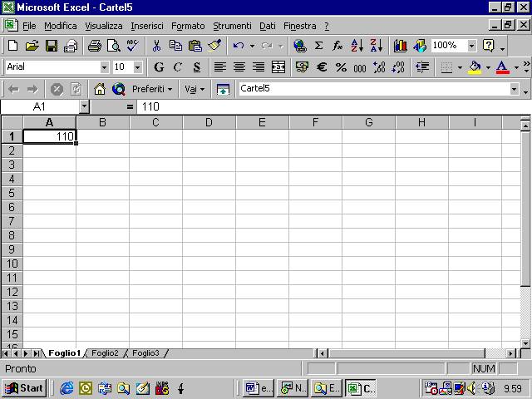Open the fx function wizard
Image resolution: width=532 pixels, height=399 pixels.
[337, 46]
